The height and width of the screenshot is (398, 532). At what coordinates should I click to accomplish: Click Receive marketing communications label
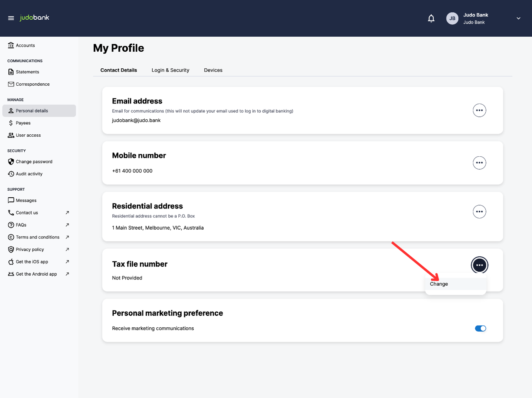153,329
